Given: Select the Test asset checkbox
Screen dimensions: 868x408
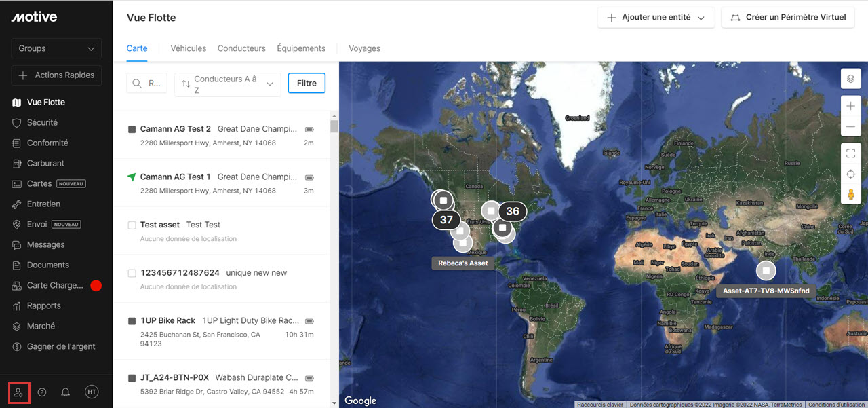Looking at the screenshot, I should 132,225.
